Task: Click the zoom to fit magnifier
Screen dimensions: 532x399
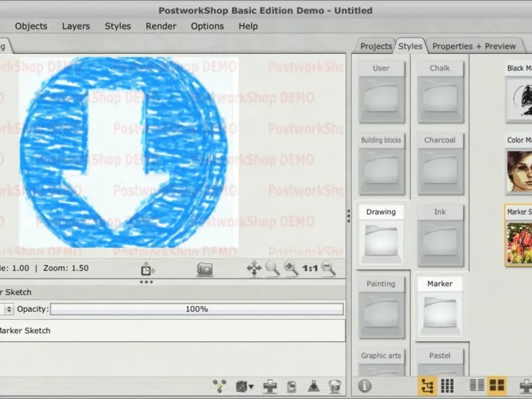Action: pyautogui.click(x=273, y=269)
